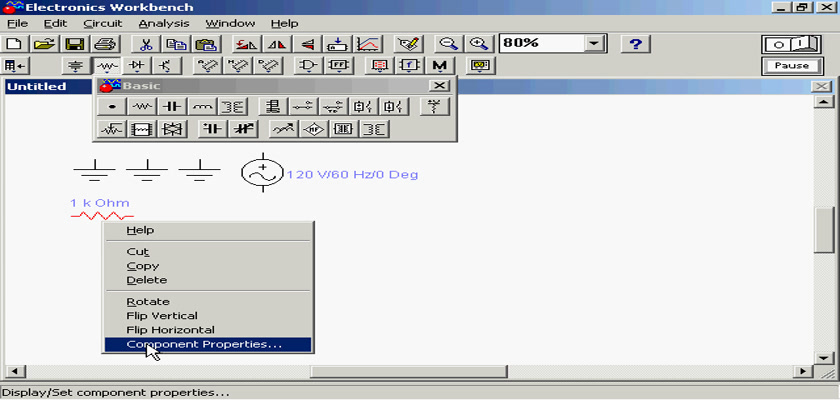
Task: Click the Flip Vertical toolbar icon
Action: 308,44
